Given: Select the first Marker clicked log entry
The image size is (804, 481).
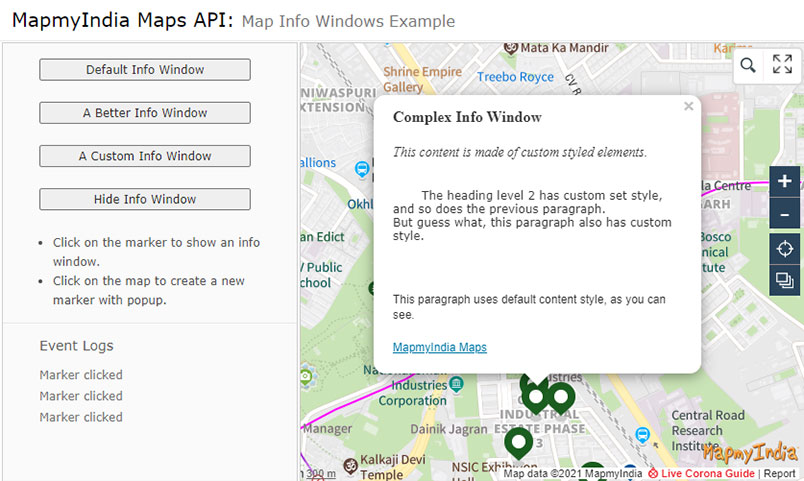Looking at the screenshot, I should click(x=81, y=375).
